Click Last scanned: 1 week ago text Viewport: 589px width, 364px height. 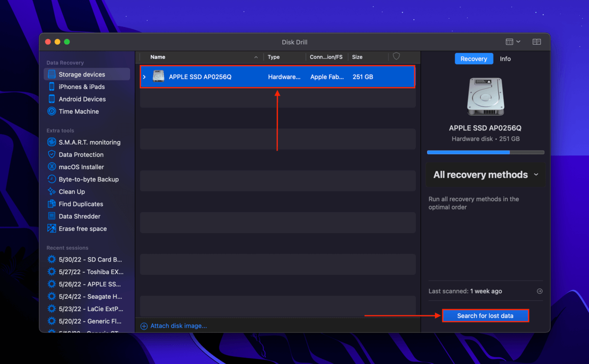(x=465, y=291)
